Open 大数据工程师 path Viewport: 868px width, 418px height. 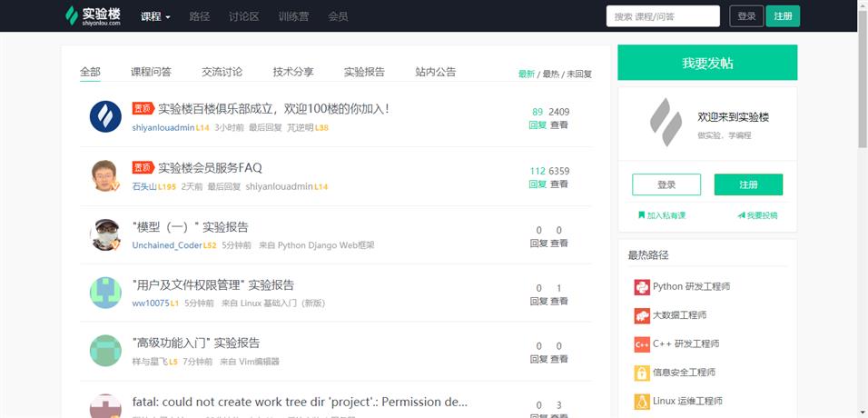pos(680,315)
